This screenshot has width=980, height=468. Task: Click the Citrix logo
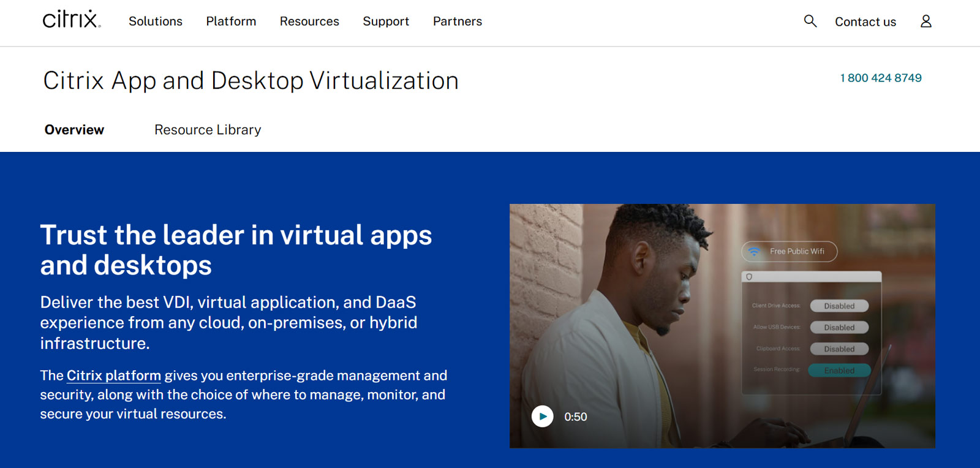[72, 19]
